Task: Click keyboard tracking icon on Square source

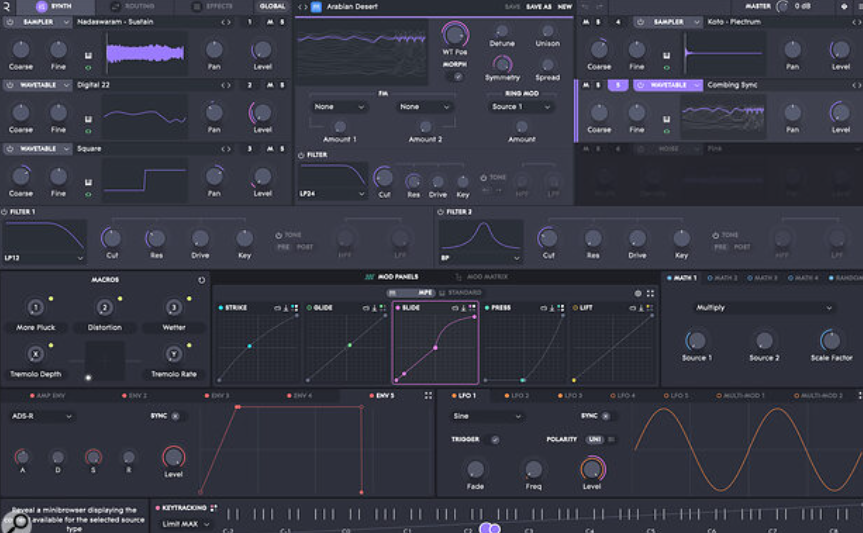Action: (x=88, y=182)
